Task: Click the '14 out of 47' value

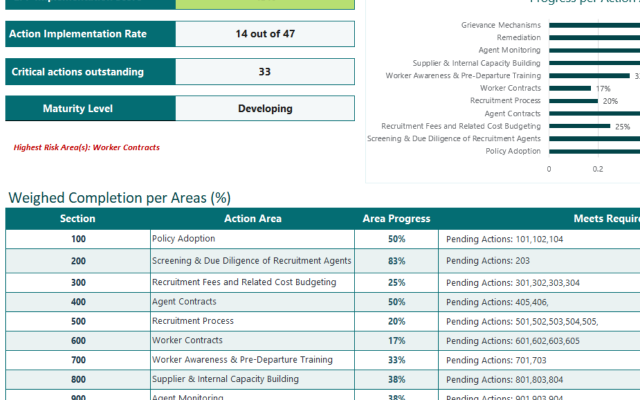Action: (265, 34)
